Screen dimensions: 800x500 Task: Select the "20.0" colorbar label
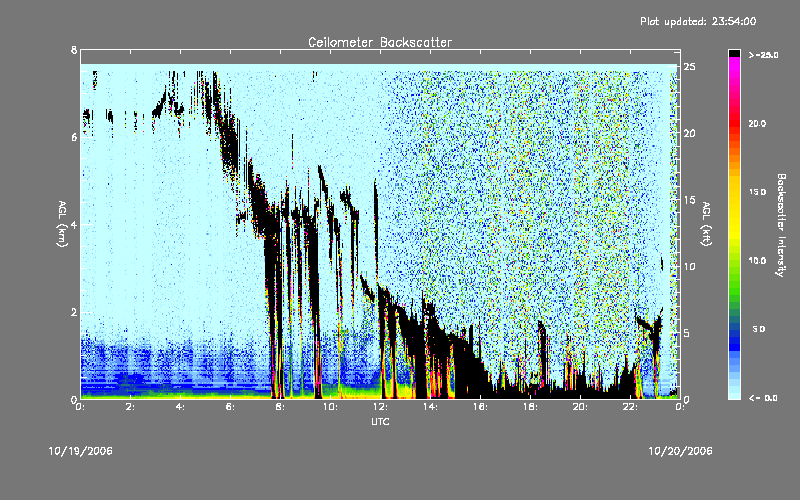coord(757,123)
